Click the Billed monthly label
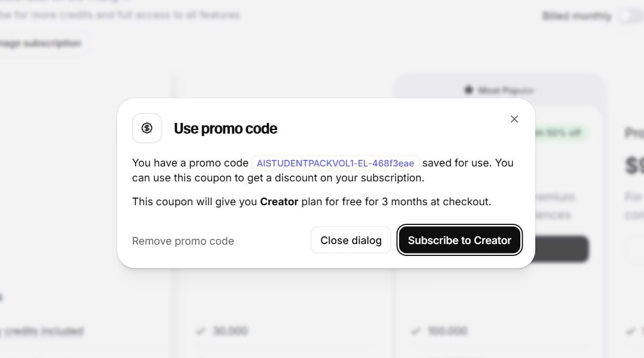 click(x=576, y=16)
